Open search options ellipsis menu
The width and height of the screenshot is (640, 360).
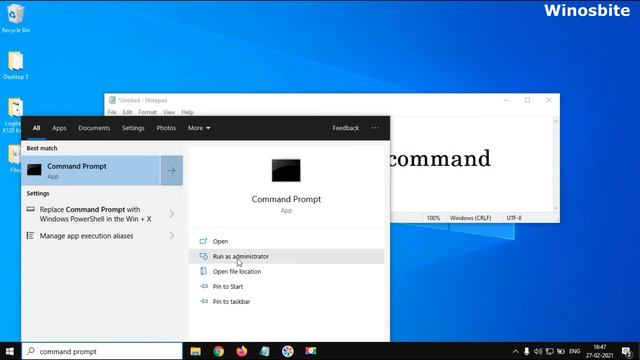click(x=375, y=128)
